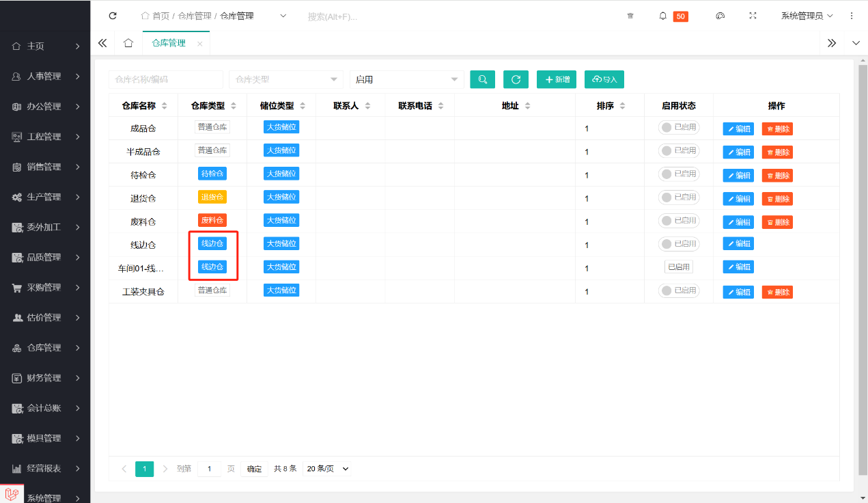Edit the 线边仓 row
868x503 pixels.
point(738,244)
